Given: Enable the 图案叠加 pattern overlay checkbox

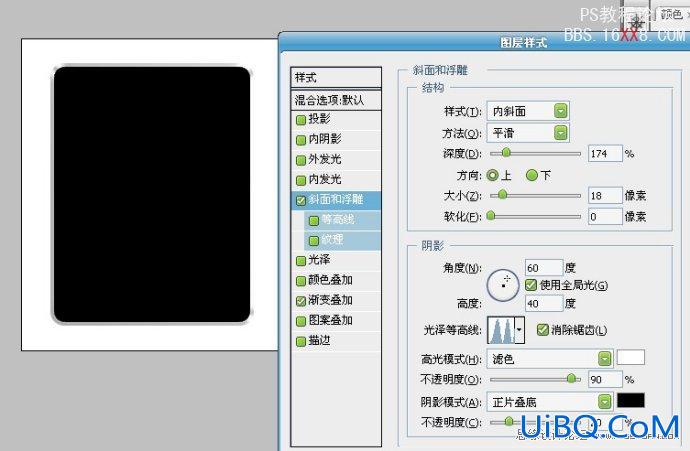Looking at the screenshot, I should tap(301, 321).
